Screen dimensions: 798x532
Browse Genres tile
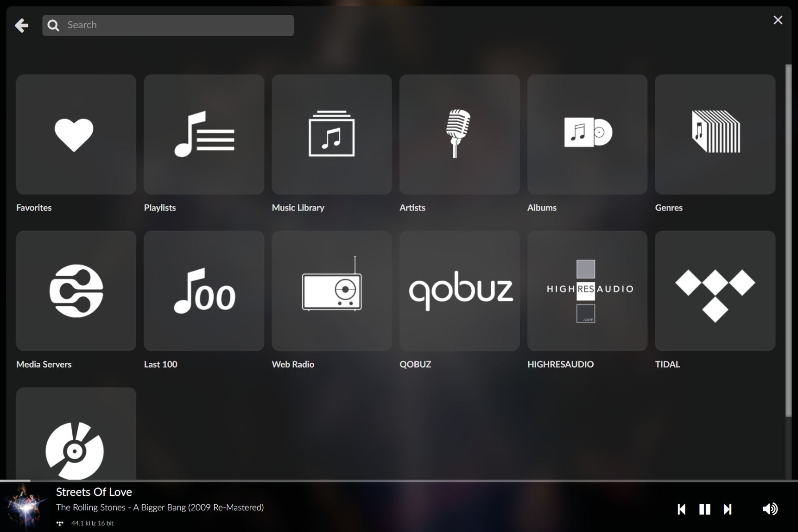click(715, 134)
